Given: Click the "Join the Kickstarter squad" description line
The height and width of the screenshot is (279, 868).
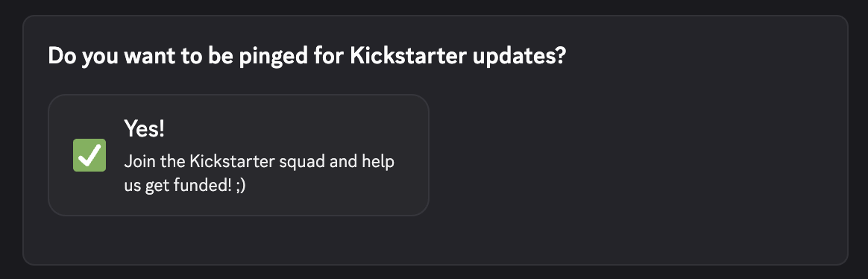Looking at the screenshot, I should pos(259,162).
